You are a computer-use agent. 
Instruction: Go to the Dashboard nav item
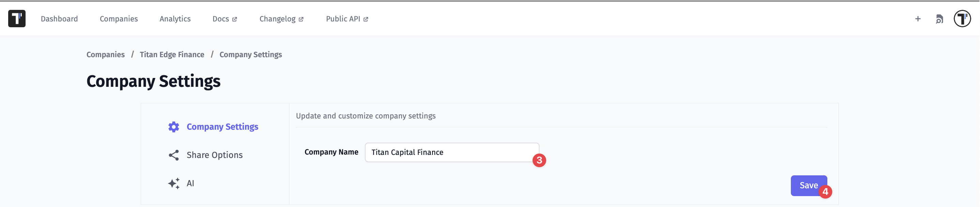(x=59, y=19)
